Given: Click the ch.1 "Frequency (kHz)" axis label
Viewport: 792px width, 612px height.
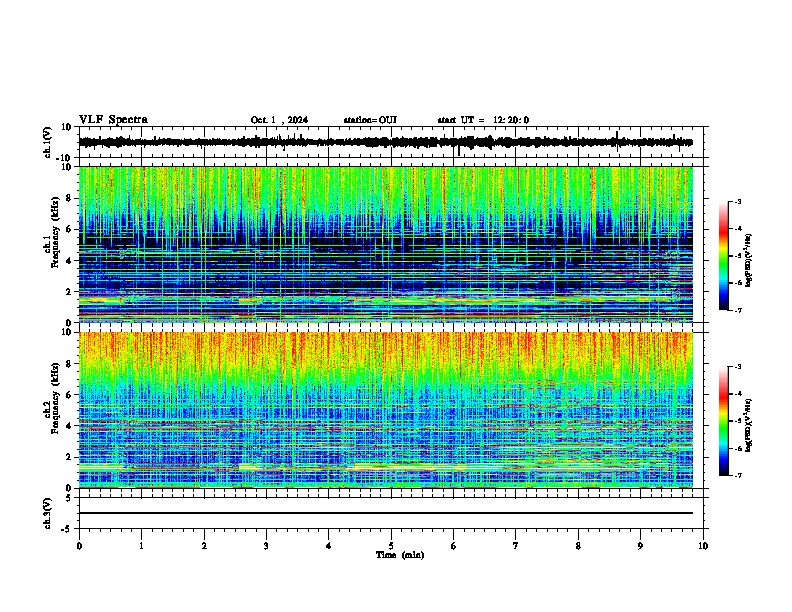Looking at the screenshot, I should click(x=55, y=233).
